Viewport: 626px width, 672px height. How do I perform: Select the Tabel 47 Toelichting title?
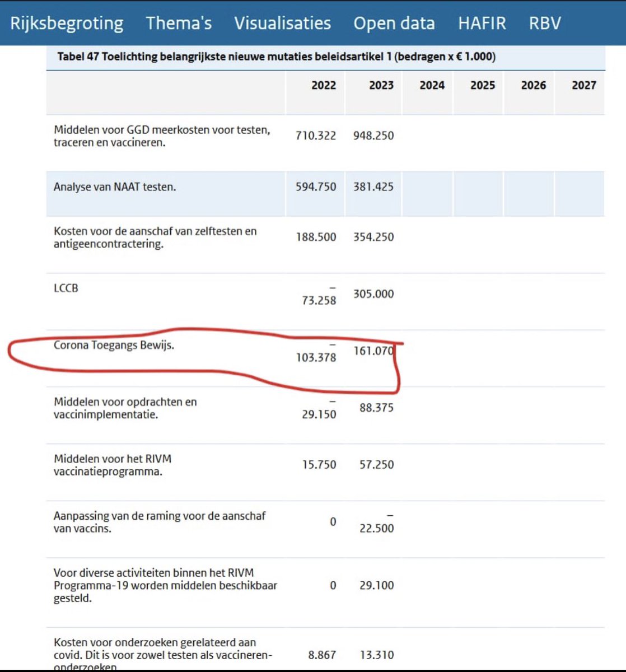pyautogui.click(x=277, y=57)
